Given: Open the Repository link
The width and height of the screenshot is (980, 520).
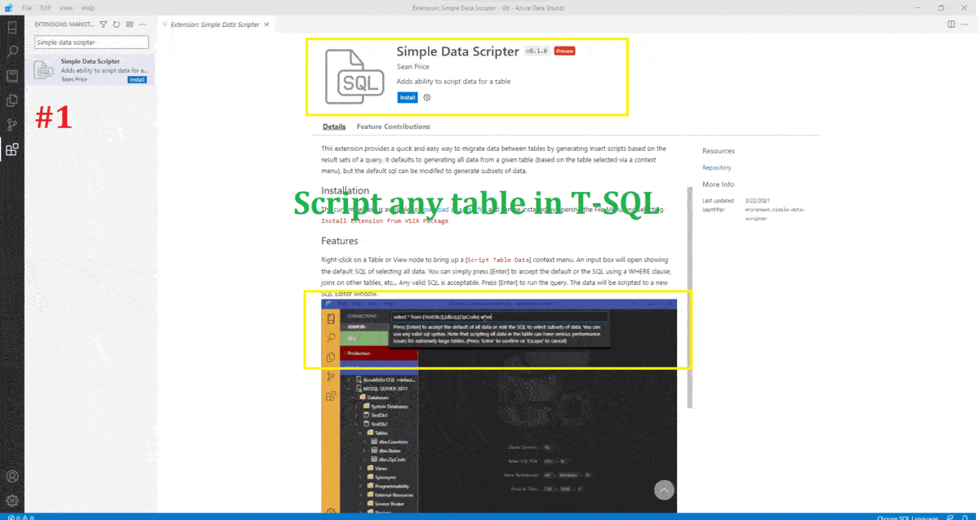Looking at the screenshot, I should (717, 167).
